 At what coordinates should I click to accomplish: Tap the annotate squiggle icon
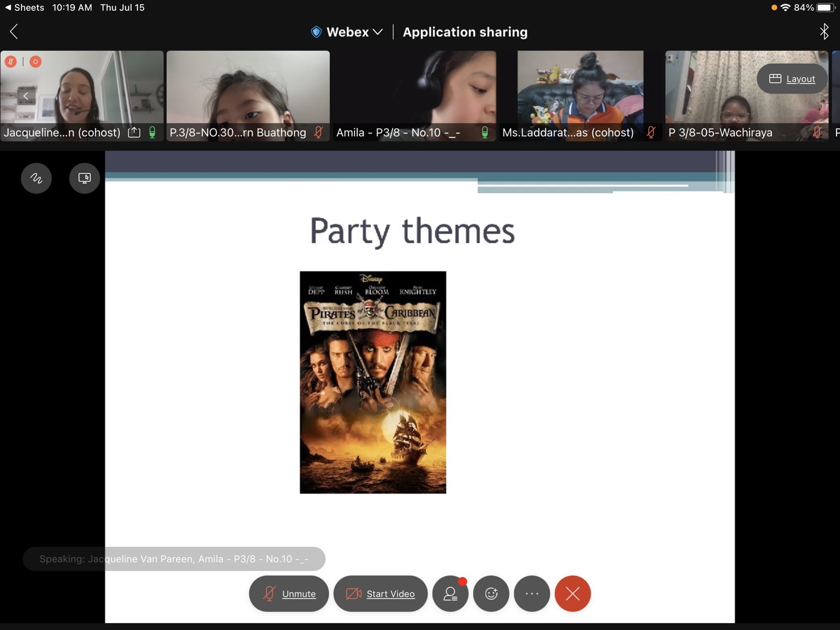pyautogui.click(x=36, y=178)
